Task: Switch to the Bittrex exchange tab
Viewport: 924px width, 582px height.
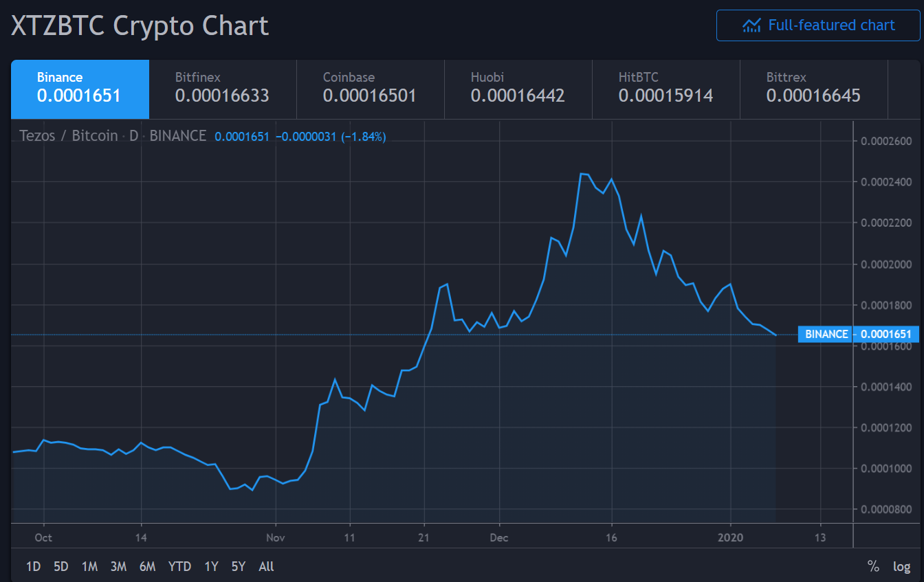Action: [x=814, y=89]
